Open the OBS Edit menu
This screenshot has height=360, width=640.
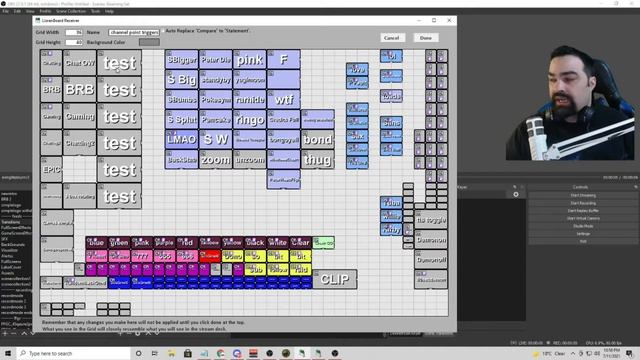(17, 11)
